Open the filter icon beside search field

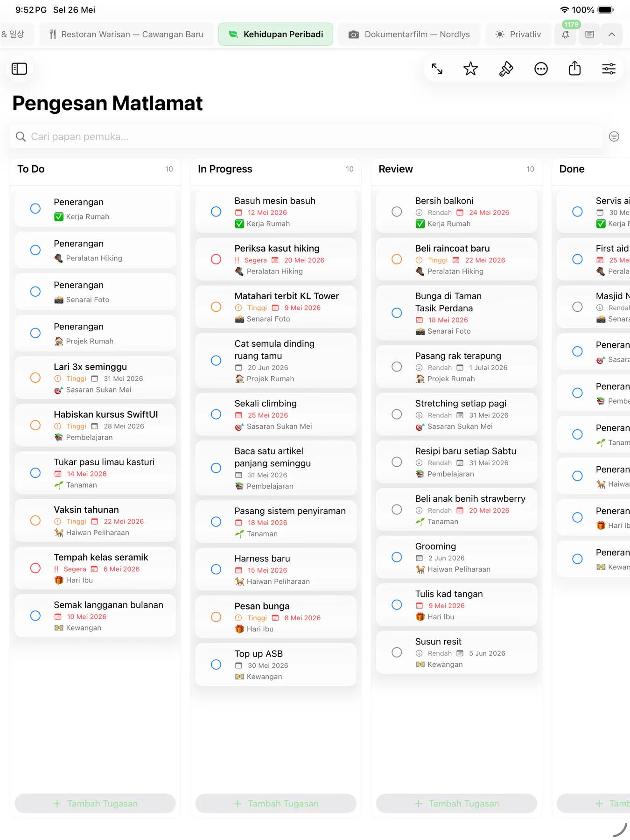pyautogui.click(x=614, y=136)
